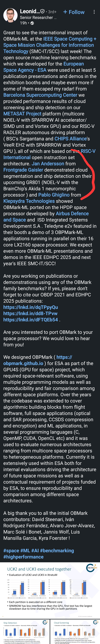Click the globe visibility icon
The width and height of the screenshot is (100, 644).
click(x=32, y=23)
